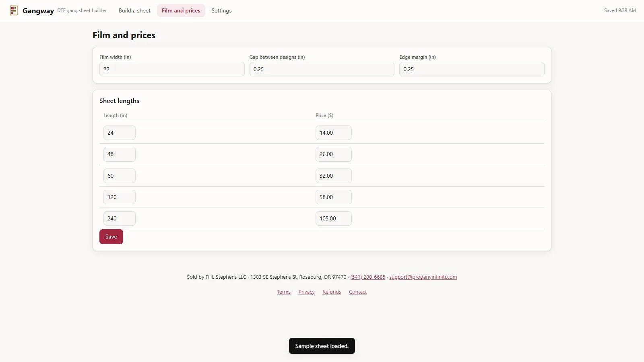Click the Edge margin input field

tap(472, 69)
